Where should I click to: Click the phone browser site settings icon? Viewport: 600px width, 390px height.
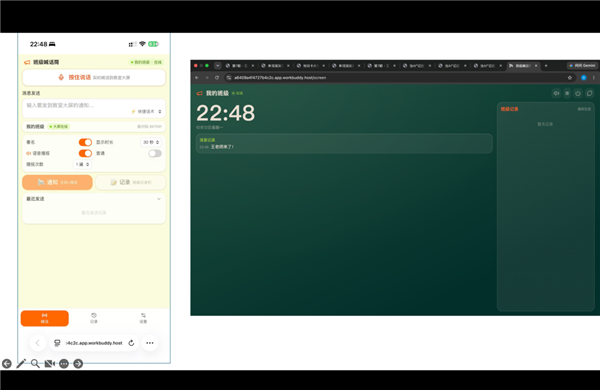pos(57,343)
